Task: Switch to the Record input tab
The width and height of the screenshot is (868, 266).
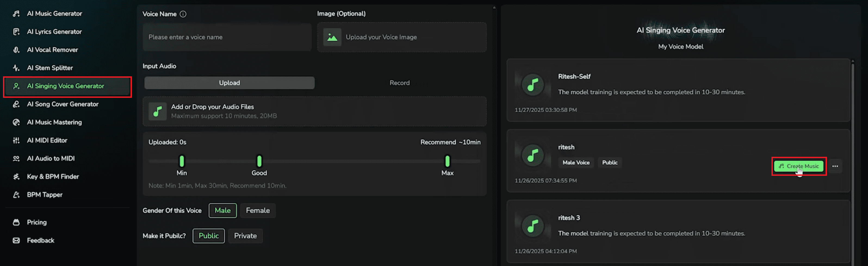Action: pyautogui.click(x=400, y=83)
